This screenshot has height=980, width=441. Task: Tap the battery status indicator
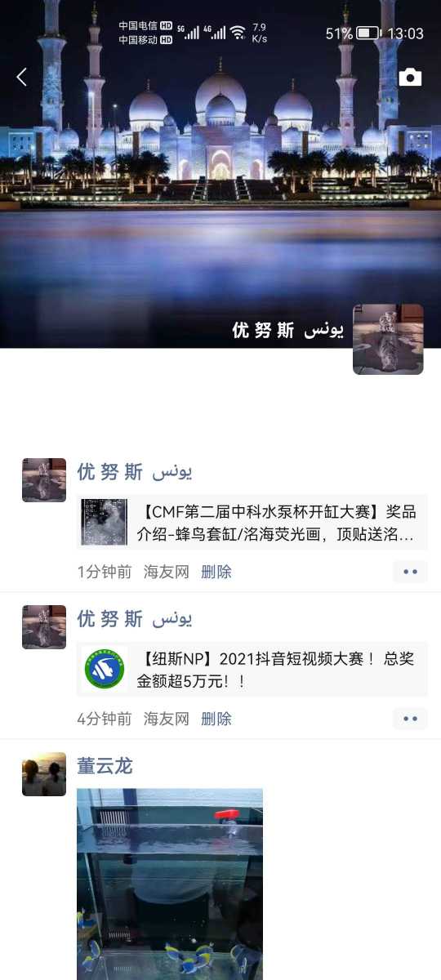click(x=369, y=33)
